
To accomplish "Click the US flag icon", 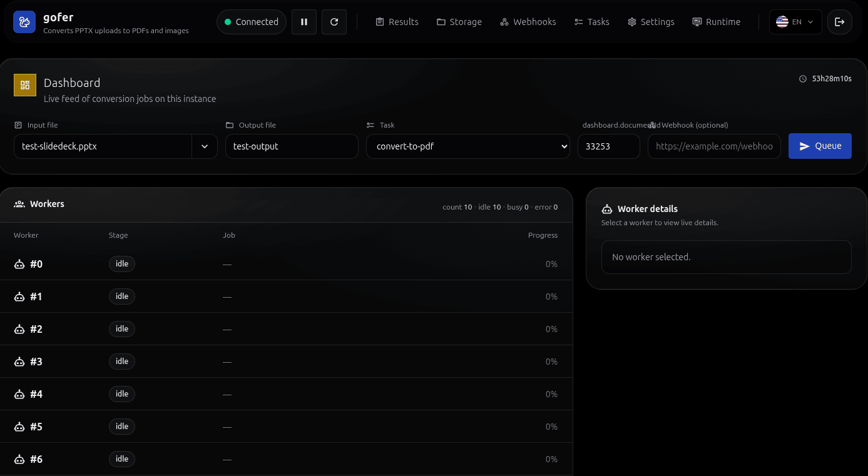I will pos(782,22).
